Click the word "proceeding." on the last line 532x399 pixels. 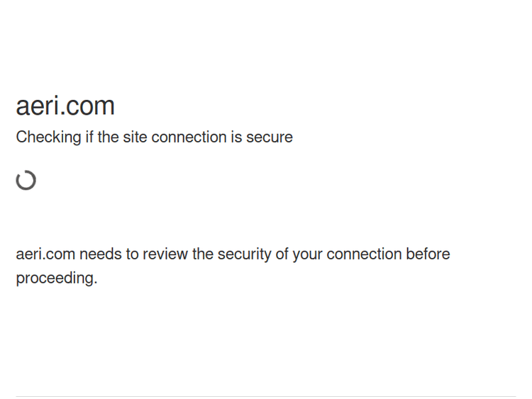pyautogui.click(x=57, y=279)
